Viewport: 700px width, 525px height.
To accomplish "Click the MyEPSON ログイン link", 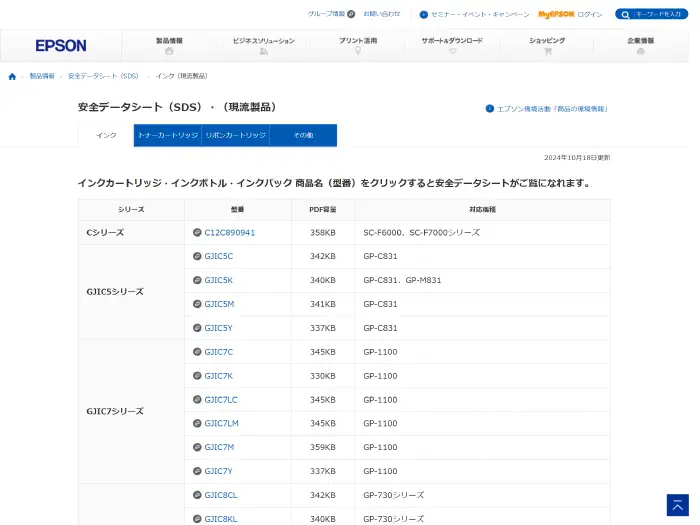I will coord(570,14).
